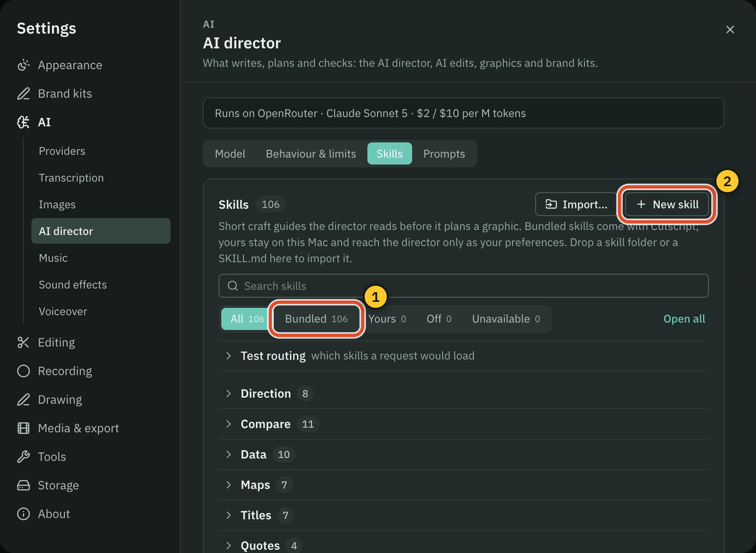Image resolution: width=756 pixels, height=553 pixels.
Task: Click the Drawing pencil icon
Action: point(23,400)
